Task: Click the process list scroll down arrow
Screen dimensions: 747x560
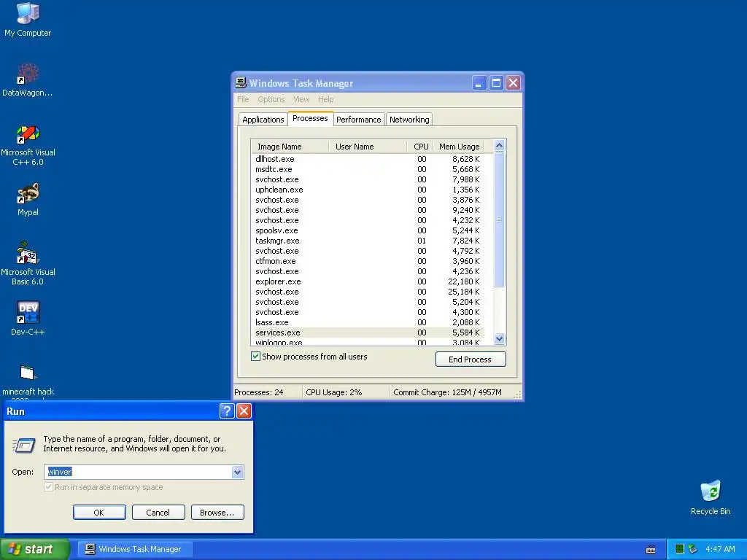Action: [499, 338]
